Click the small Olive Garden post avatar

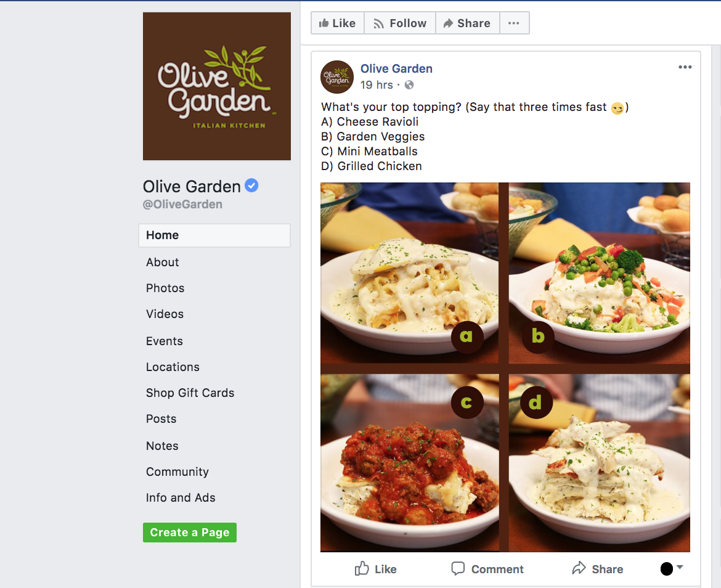337,77
